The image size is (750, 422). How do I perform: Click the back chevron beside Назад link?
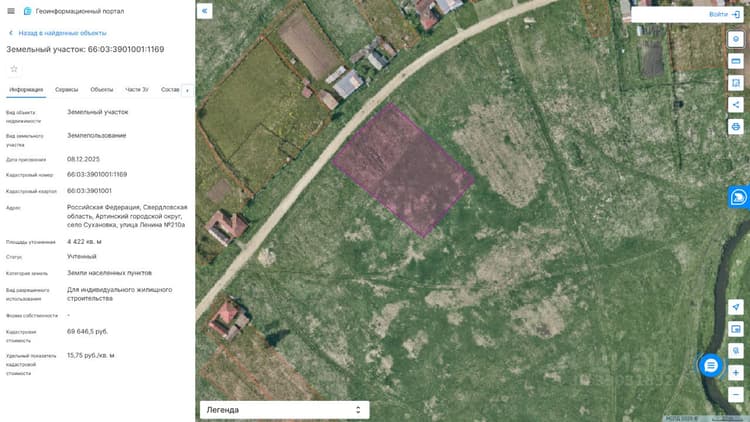click(11, 33)
